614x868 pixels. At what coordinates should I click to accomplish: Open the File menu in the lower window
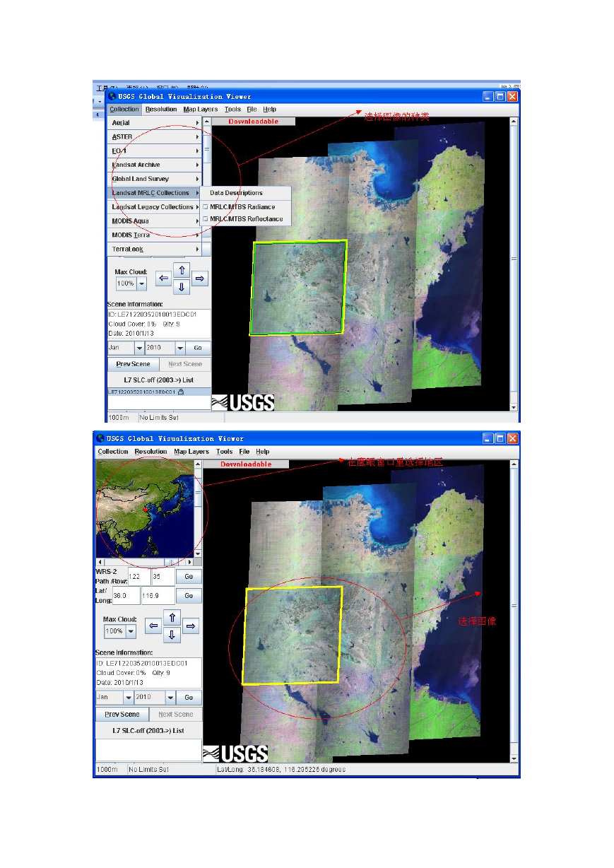pos(244,452)
